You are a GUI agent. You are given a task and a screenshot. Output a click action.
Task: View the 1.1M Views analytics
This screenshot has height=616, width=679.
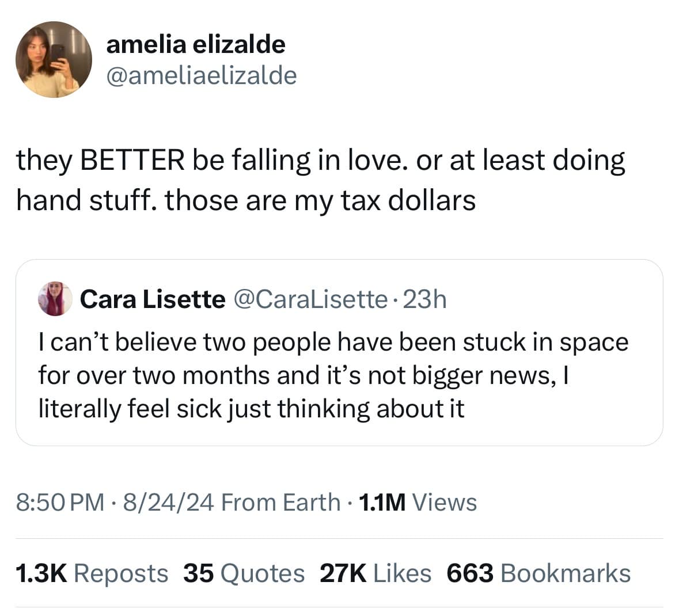click(x=418, y=502)
